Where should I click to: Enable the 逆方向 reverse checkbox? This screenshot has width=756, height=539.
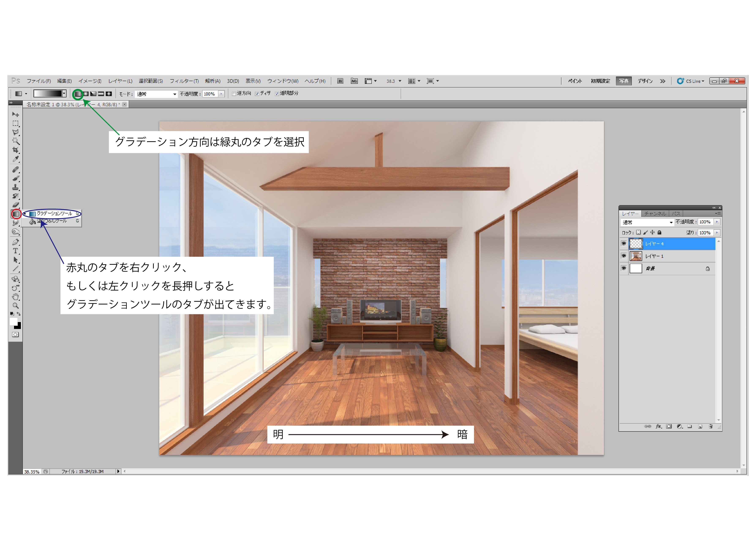click(x=234, y=94)
